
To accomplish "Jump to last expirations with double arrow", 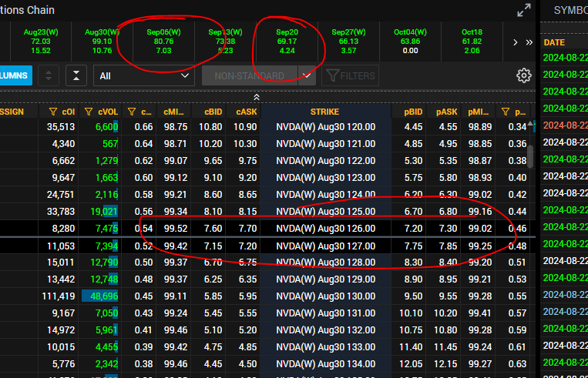I will point(529,42).
